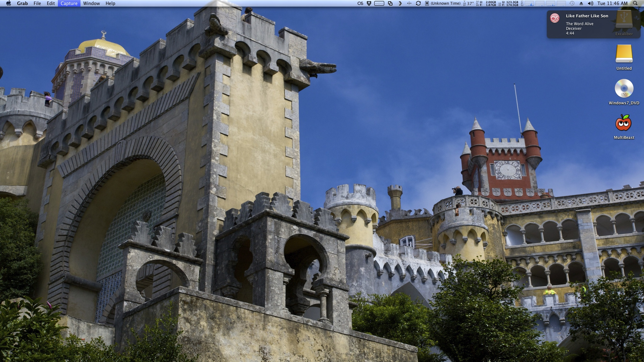Viewport: 644px width, 362px height.
Task: Click the Tue 11:46 AM clock
Action: pos(612,3)
